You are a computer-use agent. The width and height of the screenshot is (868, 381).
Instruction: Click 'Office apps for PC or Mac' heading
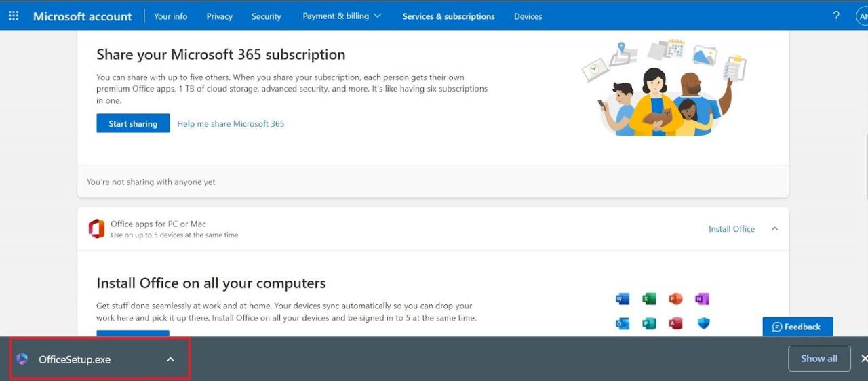click(158, 224)
